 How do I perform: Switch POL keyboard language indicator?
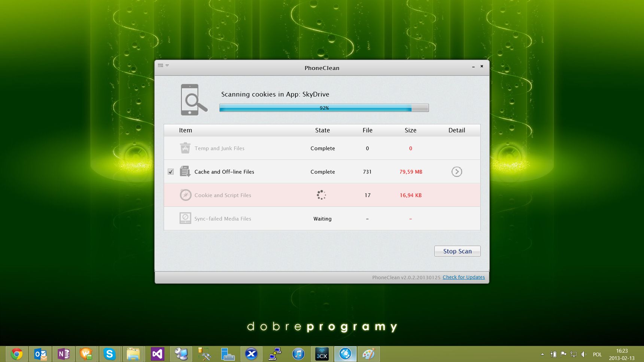(597, 355)
